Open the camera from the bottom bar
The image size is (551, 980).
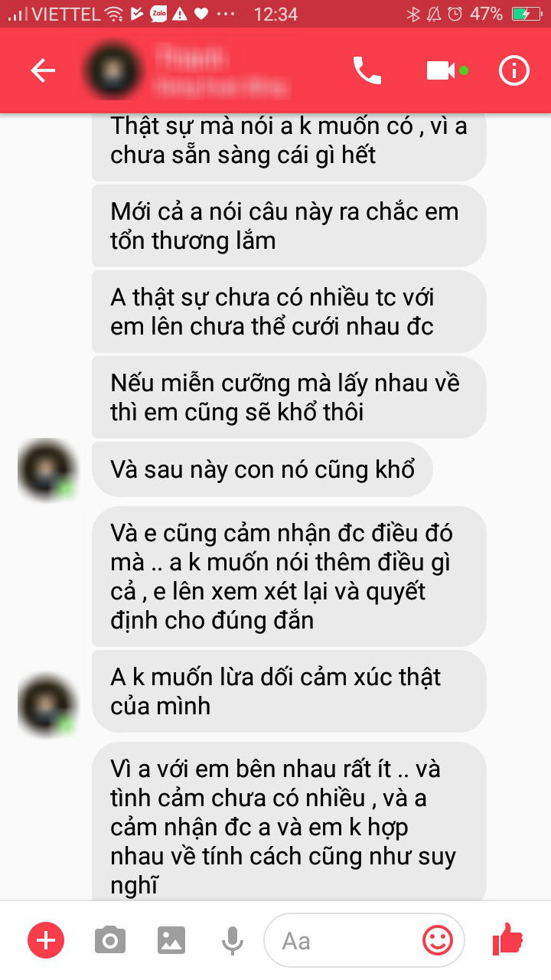click(110, 940)
